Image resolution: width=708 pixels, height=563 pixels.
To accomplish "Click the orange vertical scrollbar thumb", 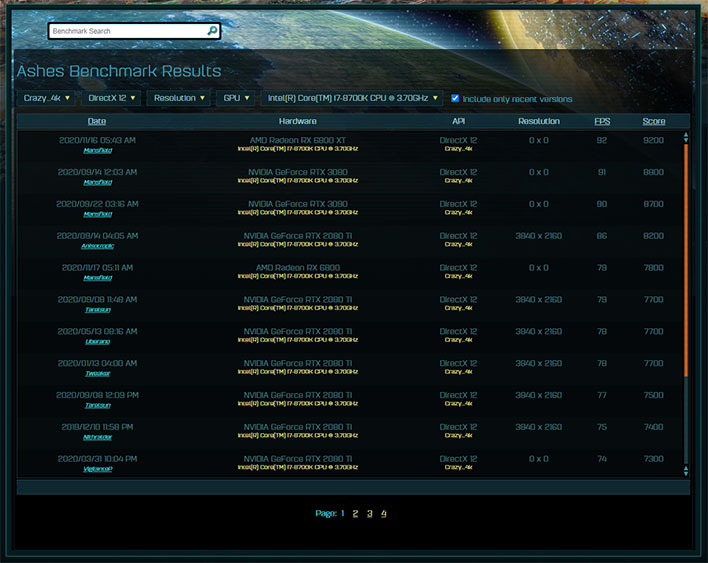I will point(686,260).
